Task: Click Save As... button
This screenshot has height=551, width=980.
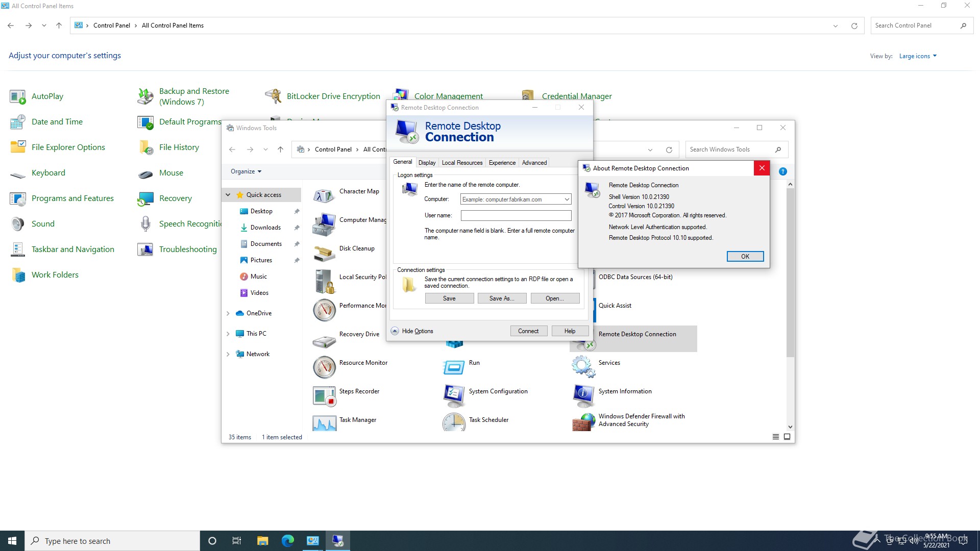Action: coord(502,298)
